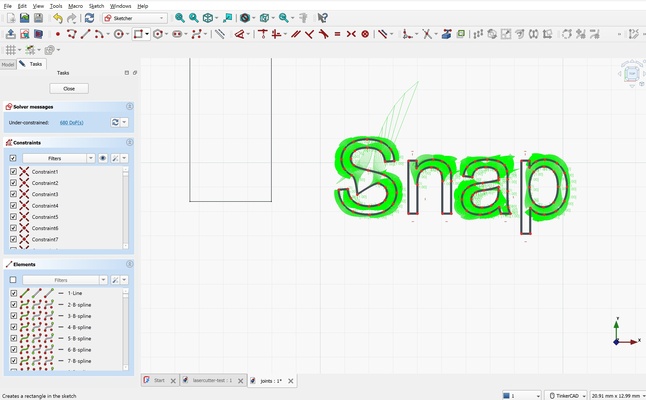Open the Sketch menu

point(96,6)
